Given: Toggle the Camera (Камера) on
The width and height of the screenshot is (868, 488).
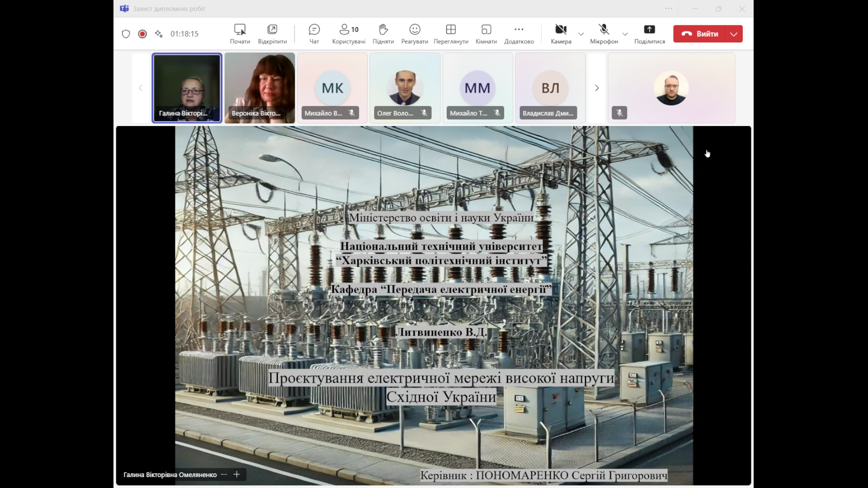Looking at the screenshot, I should click(x=561, y=34).
